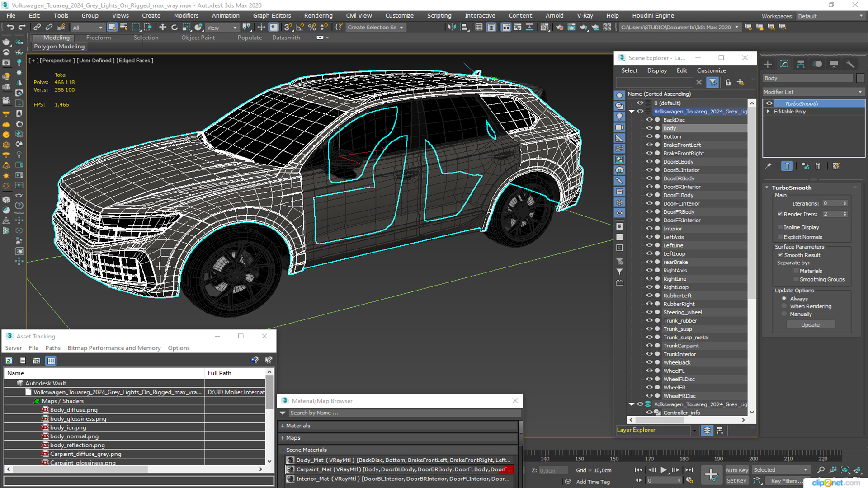Click the Iterations spinner arrows

tap(845, 203)
